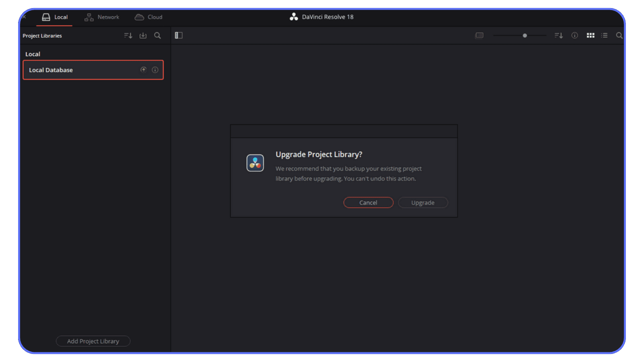Screen dimensions: 644x362
Task: Click the Upgrade Project Library? title
Action: 319,155
